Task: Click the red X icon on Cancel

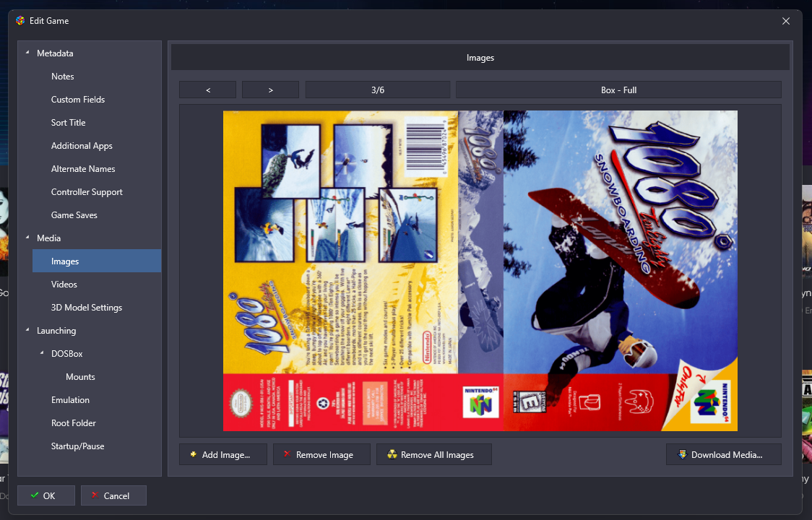Action: click(95, 495)
